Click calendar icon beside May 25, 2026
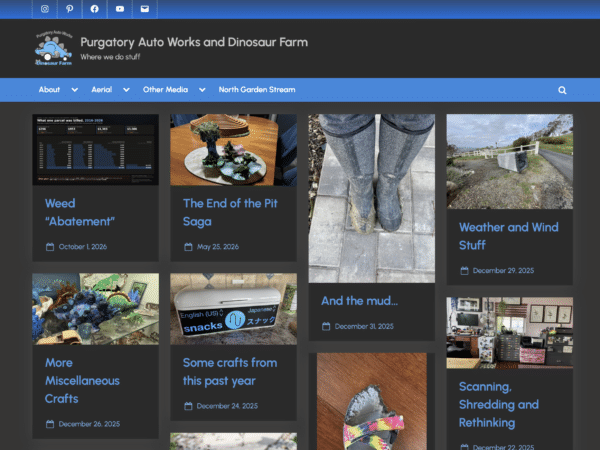The height and width of the screenshot is (450, 600). [x=188, y=247]
